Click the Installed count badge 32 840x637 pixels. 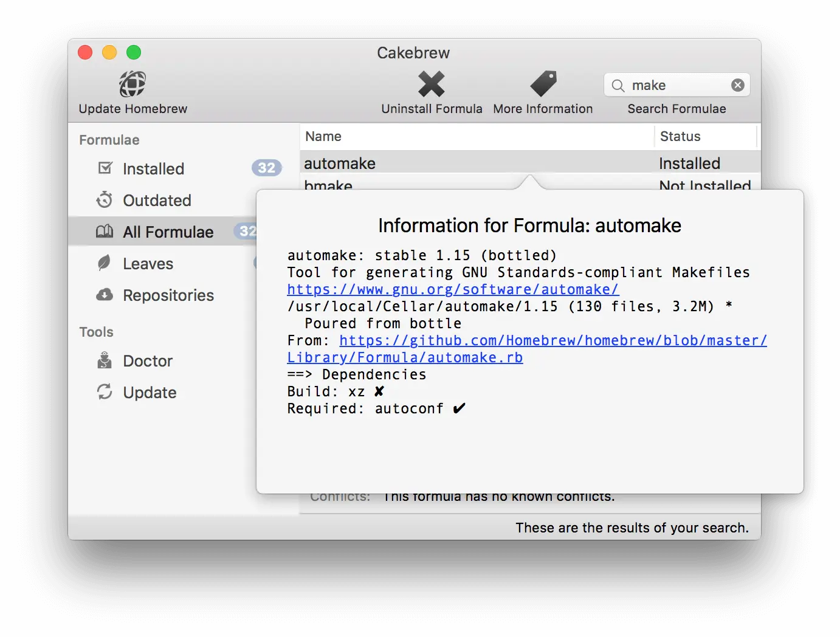(267, 168)
